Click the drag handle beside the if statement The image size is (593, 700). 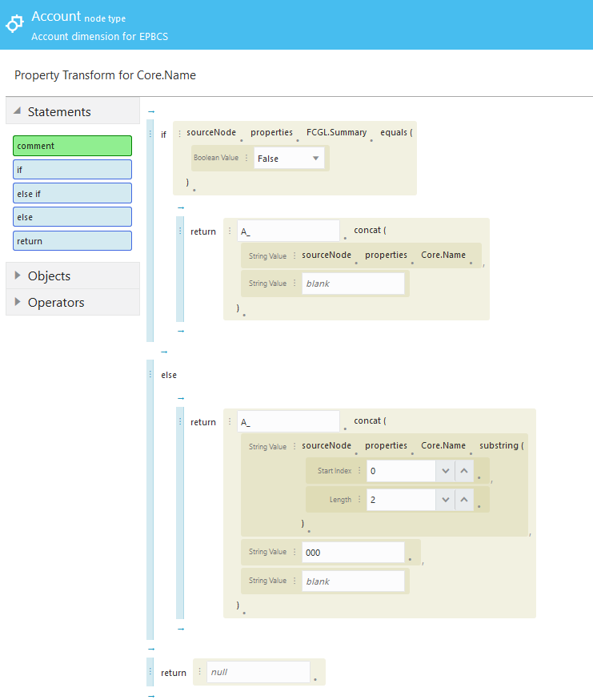(150, 134)
